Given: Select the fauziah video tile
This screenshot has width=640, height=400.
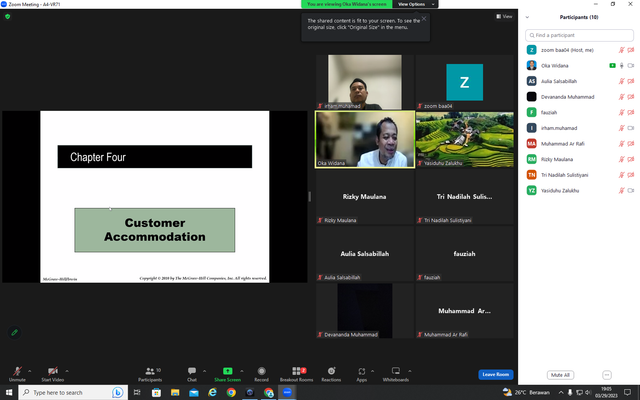Looking at the screenshot, I should [464, 254].
